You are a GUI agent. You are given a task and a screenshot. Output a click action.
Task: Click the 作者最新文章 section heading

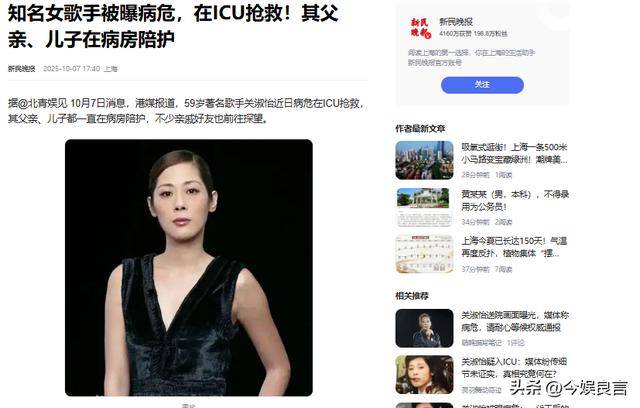pyautogui.click(x=420, y=129)
